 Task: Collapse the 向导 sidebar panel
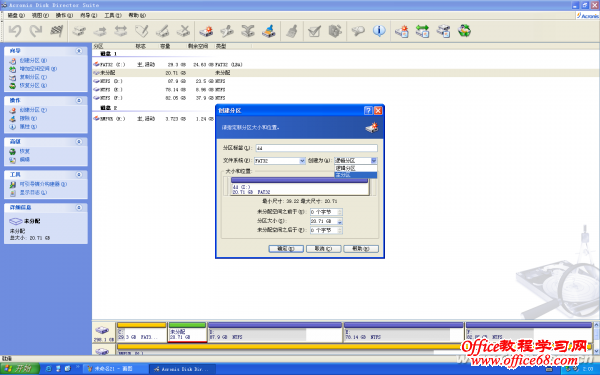pyautogui.click(x=79, y=51)
